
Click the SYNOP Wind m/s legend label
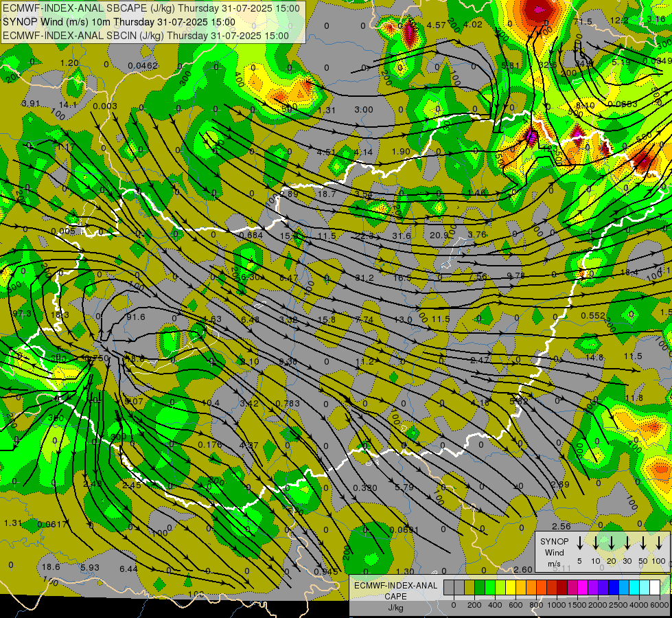pyautogui.click(x=554, y=552)
